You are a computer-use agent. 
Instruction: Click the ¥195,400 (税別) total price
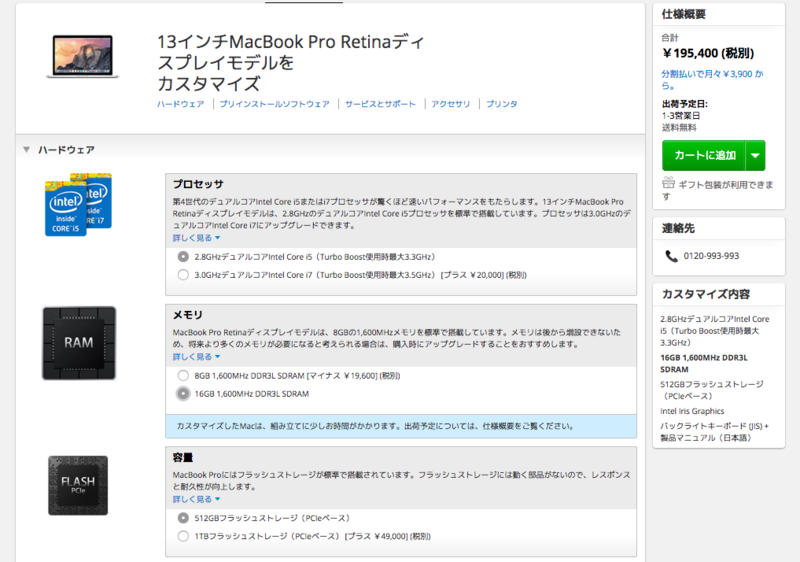(708, 53)
